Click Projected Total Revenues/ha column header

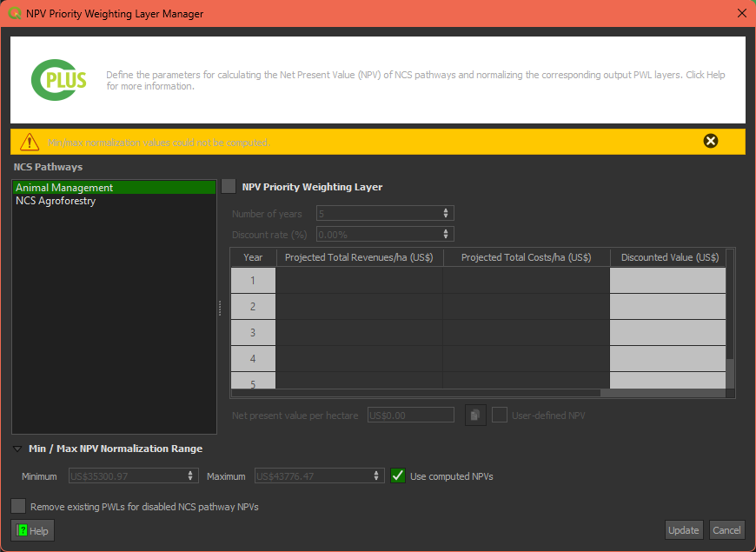(359, 257)
